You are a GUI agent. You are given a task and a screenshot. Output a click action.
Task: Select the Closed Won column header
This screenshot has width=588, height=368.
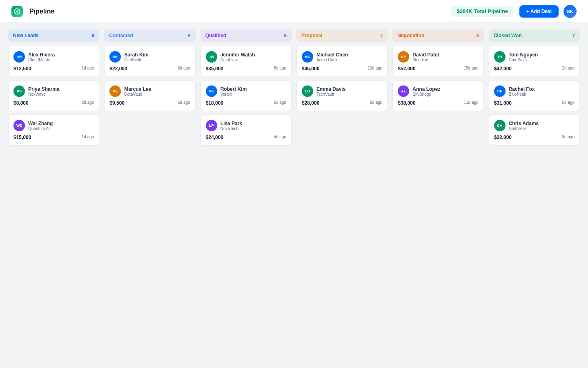(x=534, y=36)
